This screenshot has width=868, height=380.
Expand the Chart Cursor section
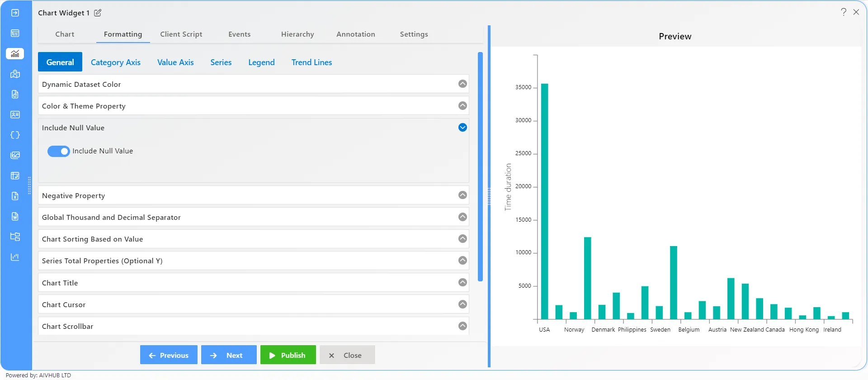pos(462,304)
